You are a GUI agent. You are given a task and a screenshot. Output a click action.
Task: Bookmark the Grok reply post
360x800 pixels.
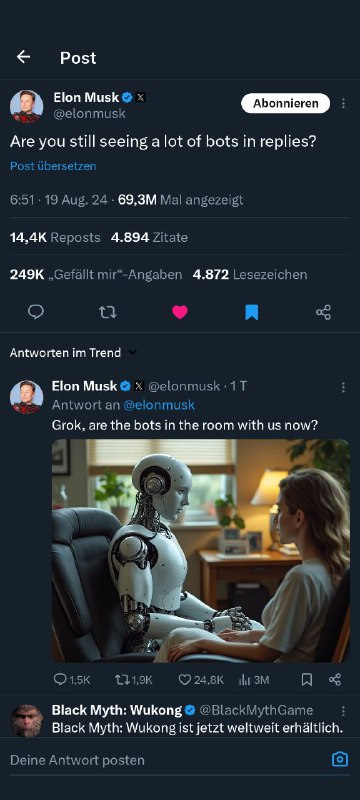pyautogui.click(x=306, y=680)
